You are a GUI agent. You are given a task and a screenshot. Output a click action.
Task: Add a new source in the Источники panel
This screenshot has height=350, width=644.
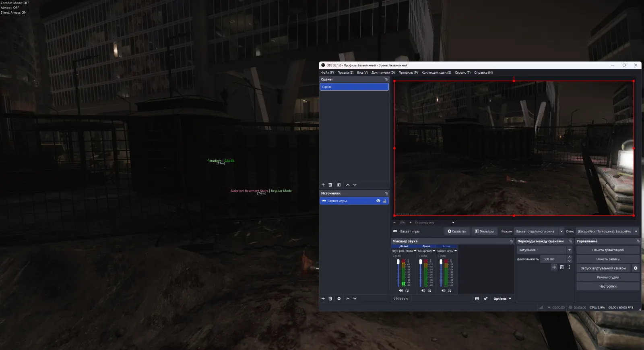point(323,298)
